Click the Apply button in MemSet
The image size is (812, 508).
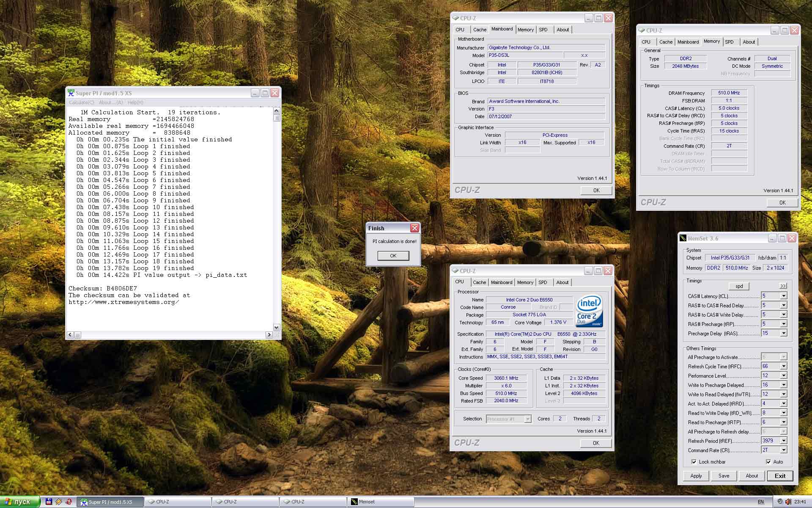click(696, 476)
